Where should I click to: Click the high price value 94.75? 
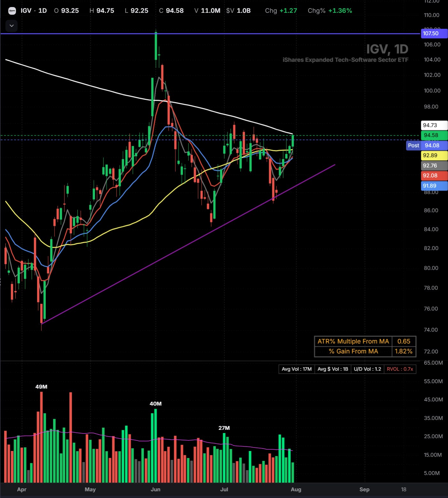(x=105, y=11)
